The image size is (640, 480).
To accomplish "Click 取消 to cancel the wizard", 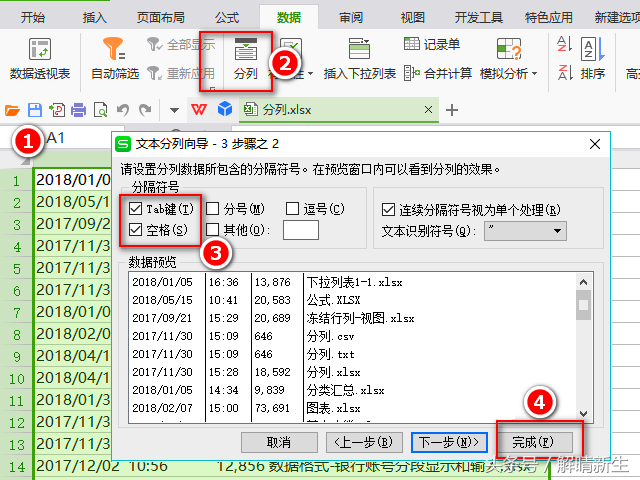I will coord(279,442).
